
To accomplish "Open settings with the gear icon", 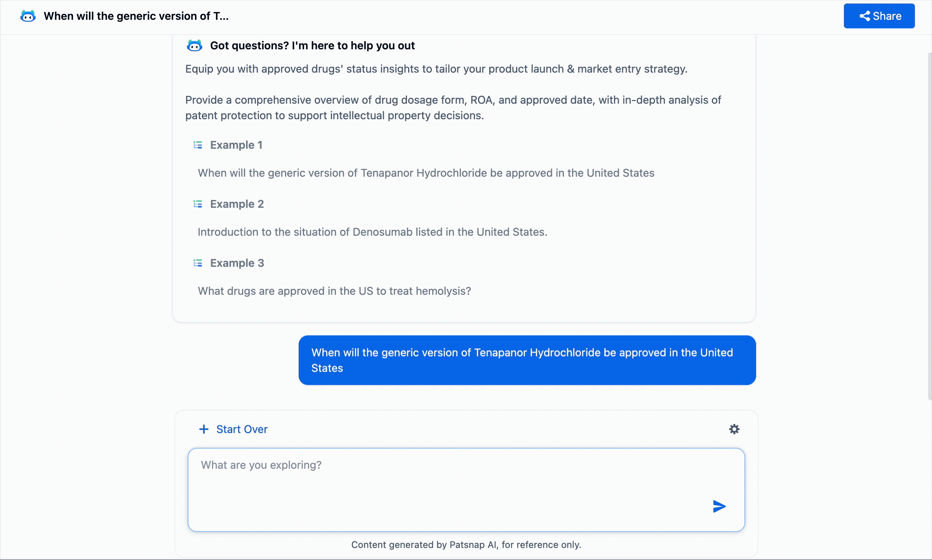I will point(734,429).
